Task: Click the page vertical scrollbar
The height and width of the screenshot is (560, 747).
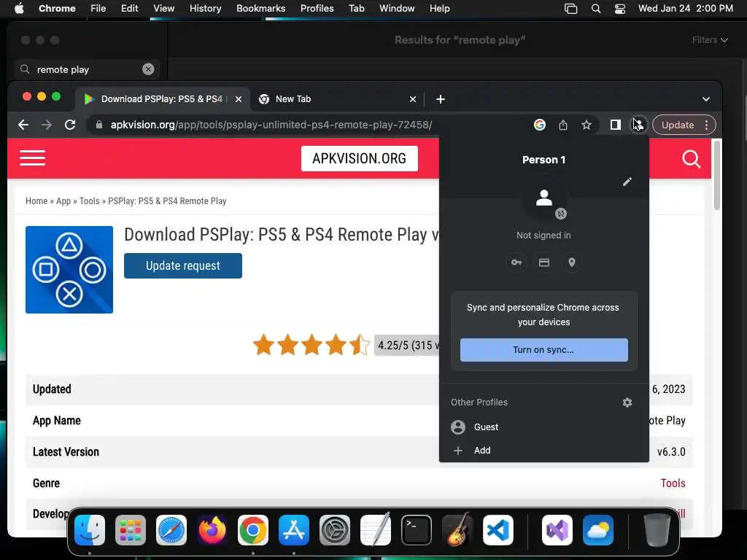Action: pyautogui.click(x=716, y=176)
